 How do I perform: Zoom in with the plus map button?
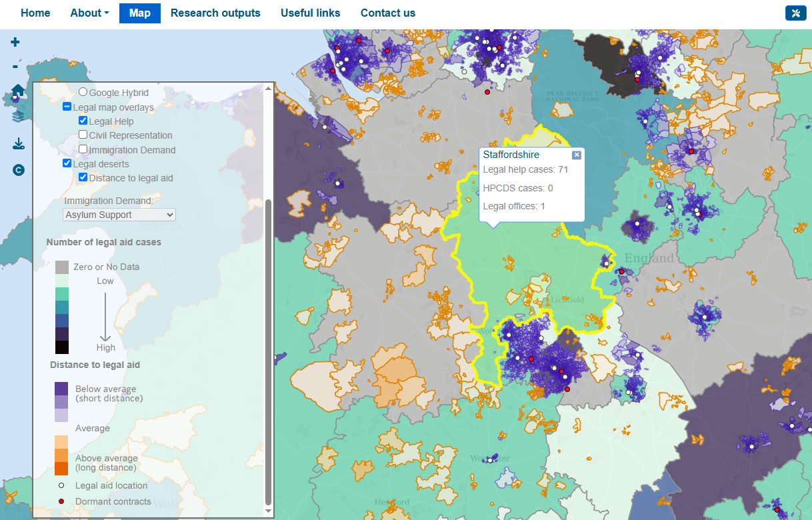point(15,42)
